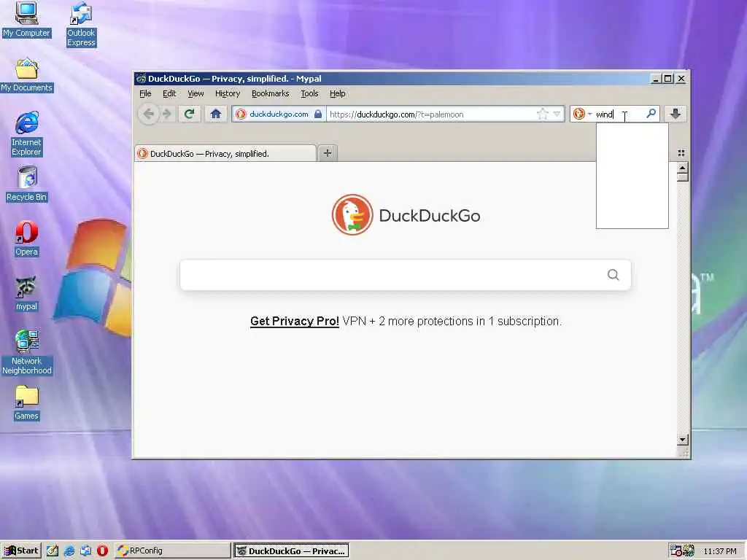Click the page search magnifier icon

coord(613,275)
